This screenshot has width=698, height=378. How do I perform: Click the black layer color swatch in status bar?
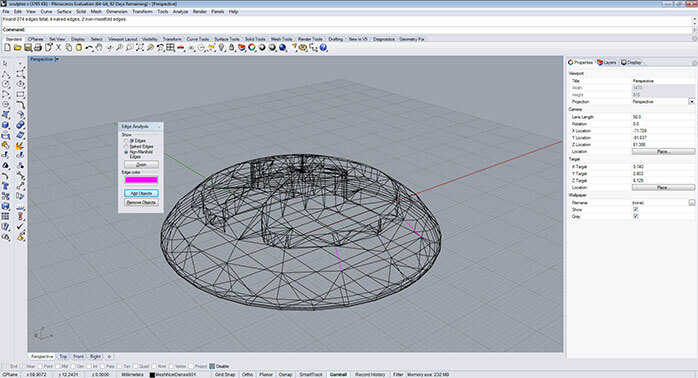coord(152,375)
